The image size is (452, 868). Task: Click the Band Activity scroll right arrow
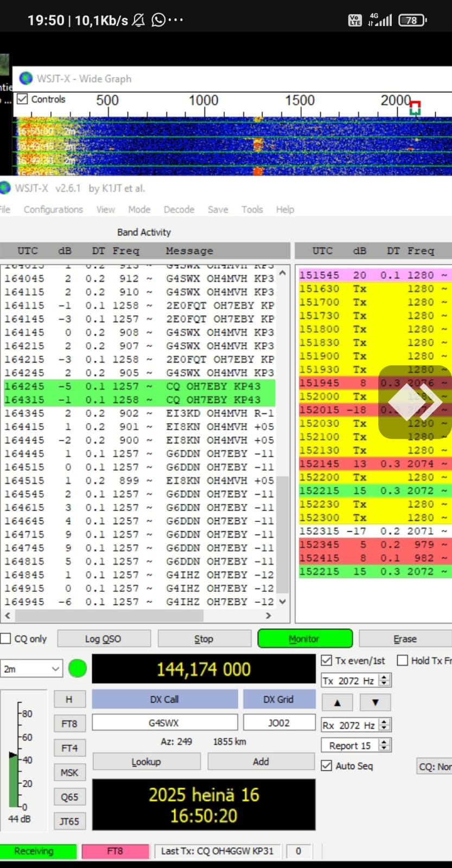268,616
